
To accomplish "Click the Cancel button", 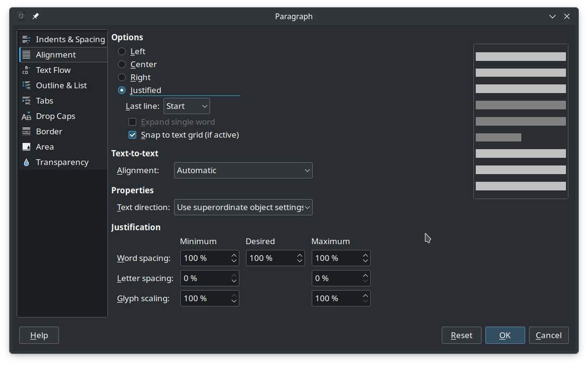I will click(548, 335).
